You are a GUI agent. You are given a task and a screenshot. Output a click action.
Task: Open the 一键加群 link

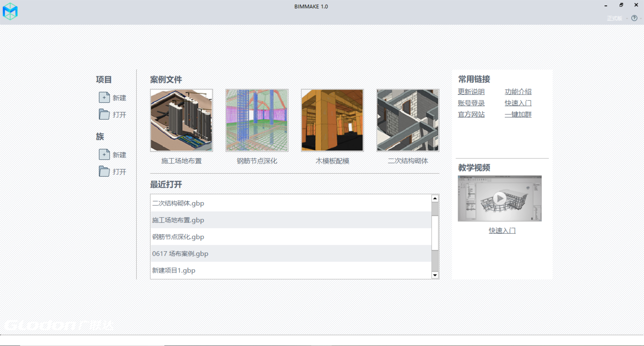518,114
